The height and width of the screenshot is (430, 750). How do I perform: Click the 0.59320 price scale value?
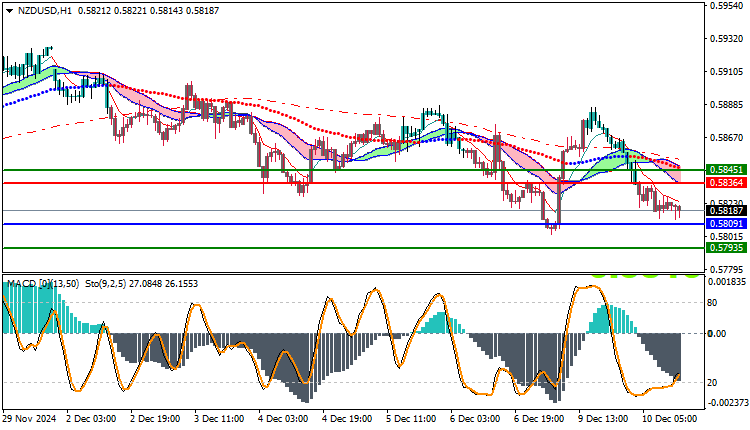[x=726, y=39]
